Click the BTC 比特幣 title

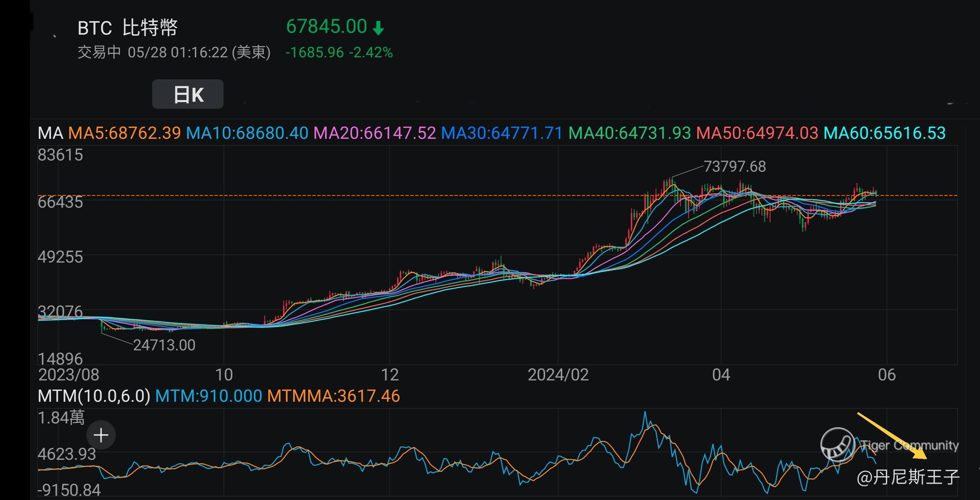pos(127,27)
